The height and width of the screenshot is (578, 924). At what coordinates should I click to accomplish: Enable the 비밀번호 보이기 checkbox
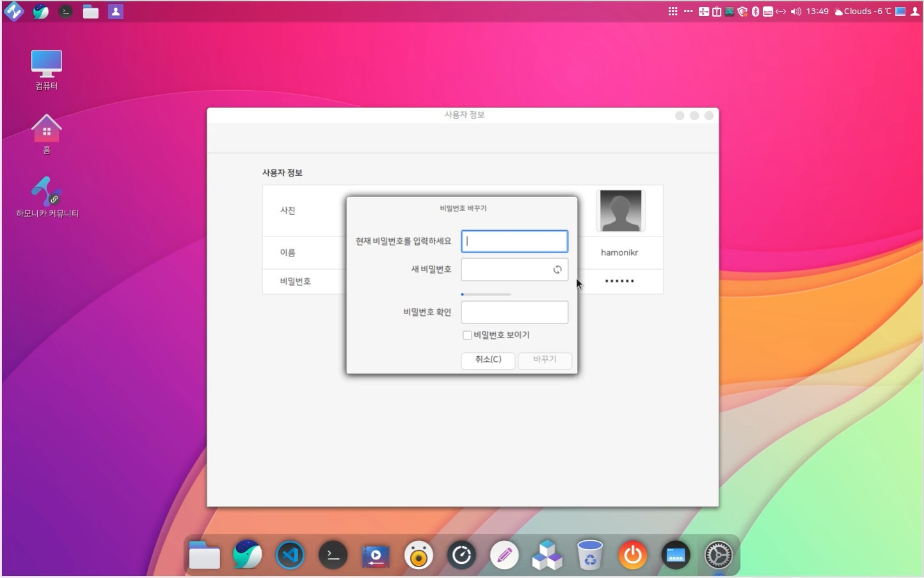[x=467, y=335]
